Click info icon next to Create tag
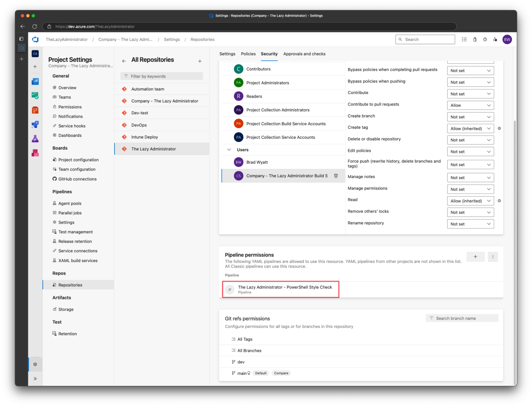532x406 pixels. 499,128
